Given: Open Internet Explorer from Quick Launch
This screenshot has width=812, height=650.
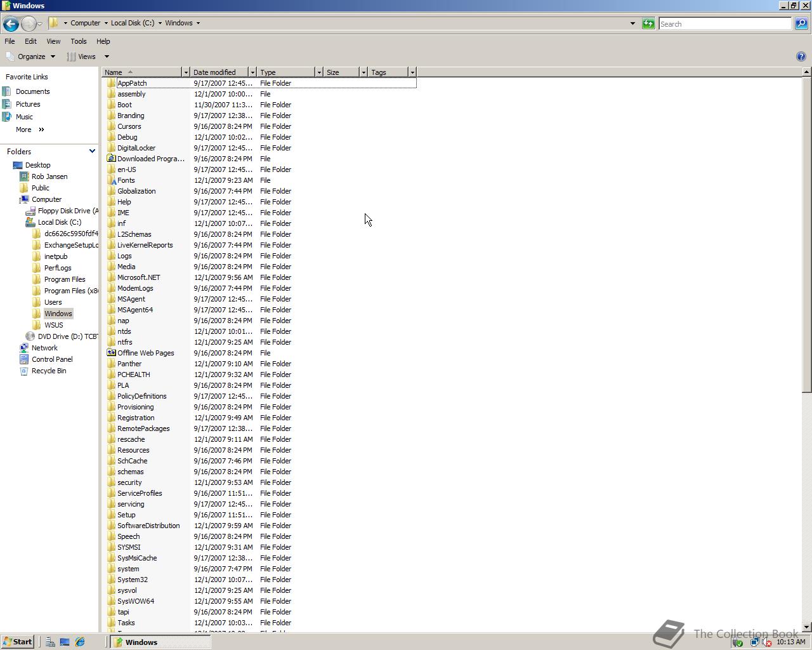Looking at the screenshot, I should [x=80, y=642].
